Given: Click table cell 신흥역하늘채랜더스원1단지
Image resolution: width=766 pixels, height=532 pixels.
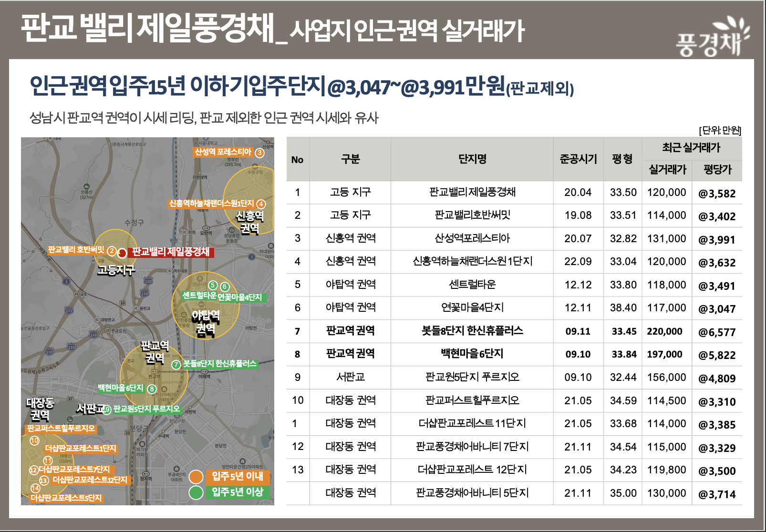Looking at the screenshot, I should 472,261.
